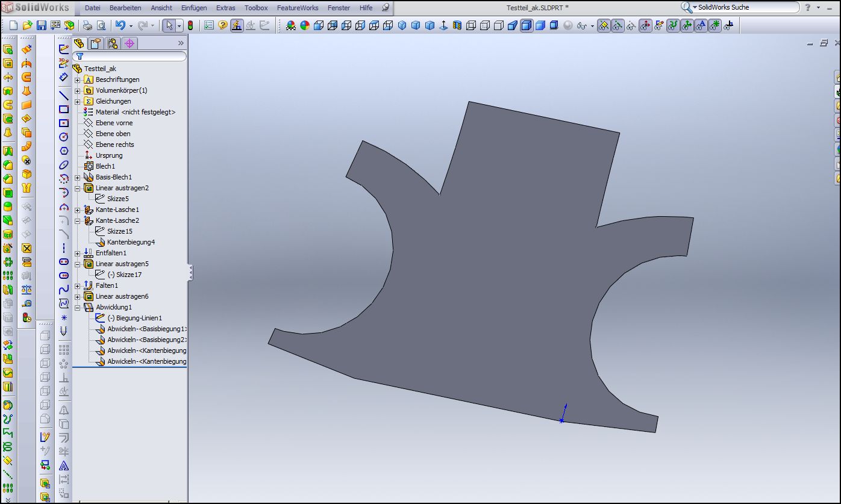The image size is (841, 504).
Task: Click the Rebuild traffic light icon
Action: (190, 25)
